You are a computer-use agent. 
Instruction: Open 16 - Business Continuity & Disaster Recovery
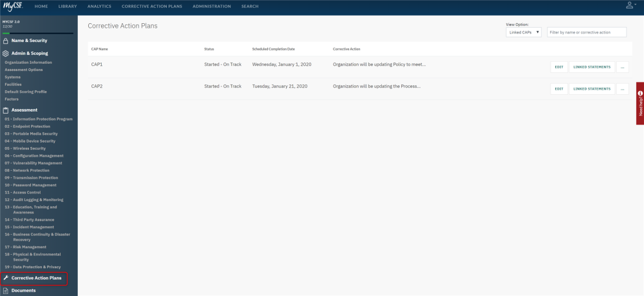click(x=37, y=237)
